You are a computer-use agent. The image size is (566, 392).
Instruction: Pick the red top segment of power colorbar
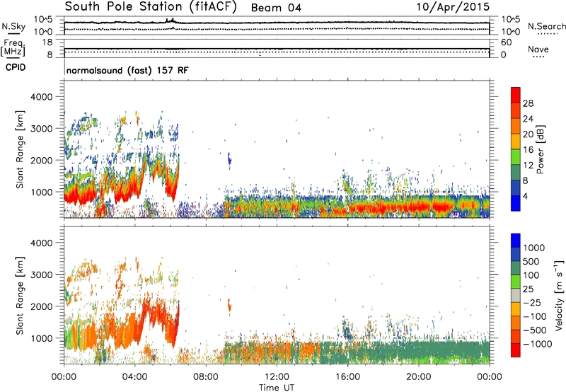pyautogui.click(x=516, y=96)
